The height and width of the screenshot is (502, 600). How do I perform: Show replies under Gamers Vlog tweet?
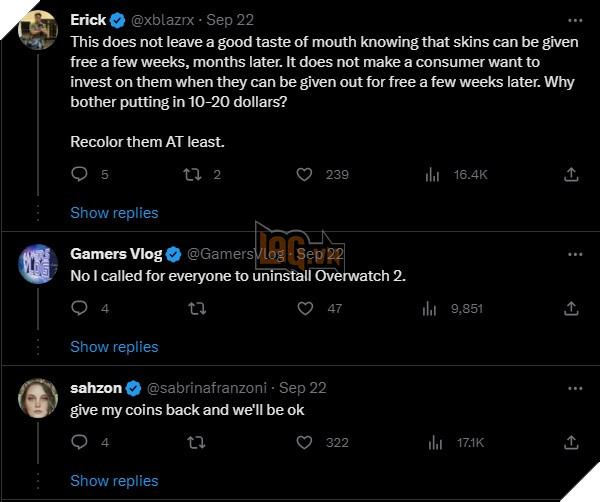[x=114, y=346]
